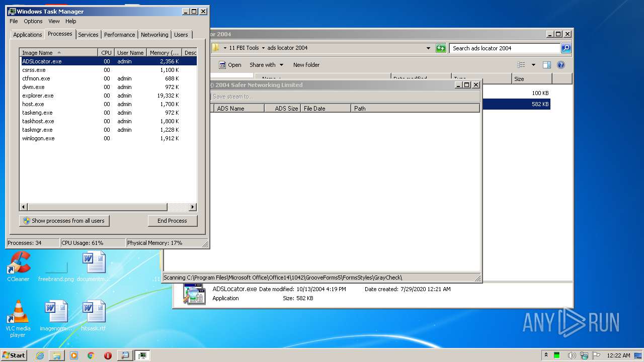The image size is (644, 362).
Task: Open the File menu in Task Manager
Action: pos(14,21)
